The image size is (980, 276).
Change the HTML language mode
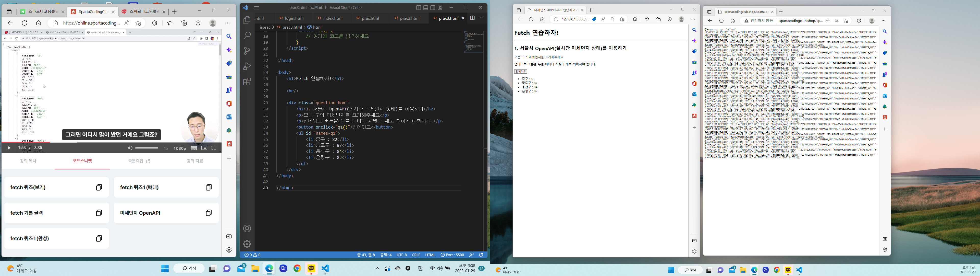coord(430,255)
